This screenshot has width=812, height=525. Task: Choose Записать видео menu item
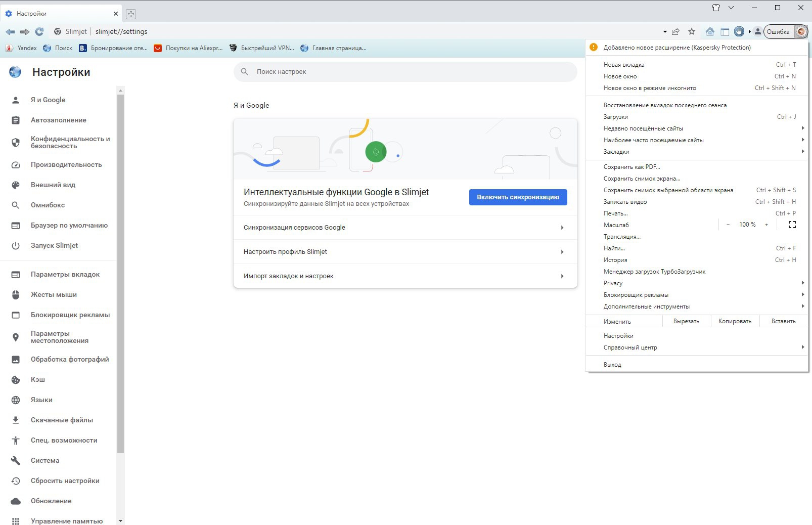tap(697, 202)
